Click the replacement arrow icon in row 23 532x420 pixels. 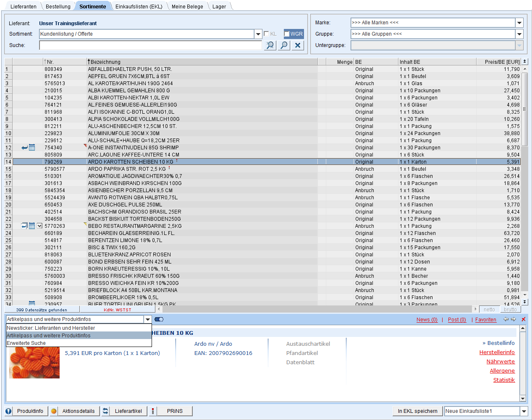point(24,226)
